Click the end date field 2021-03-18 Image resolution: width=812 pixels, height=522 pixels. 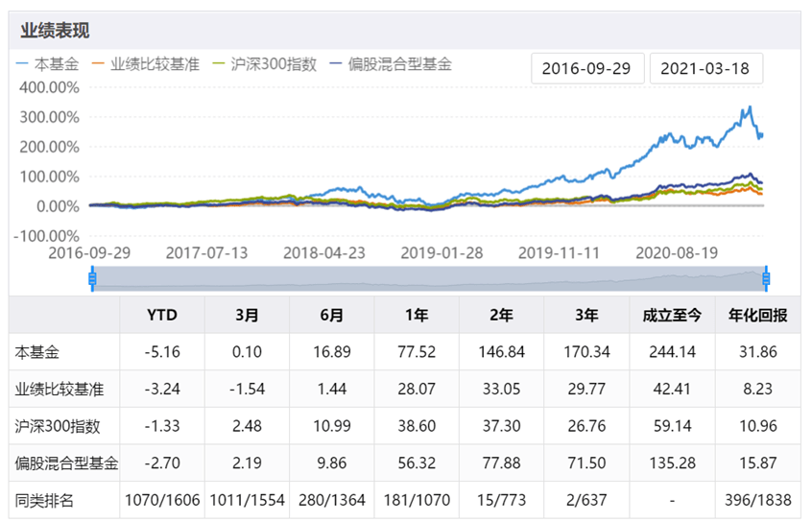pyautogui.click(x=705, y=68)
